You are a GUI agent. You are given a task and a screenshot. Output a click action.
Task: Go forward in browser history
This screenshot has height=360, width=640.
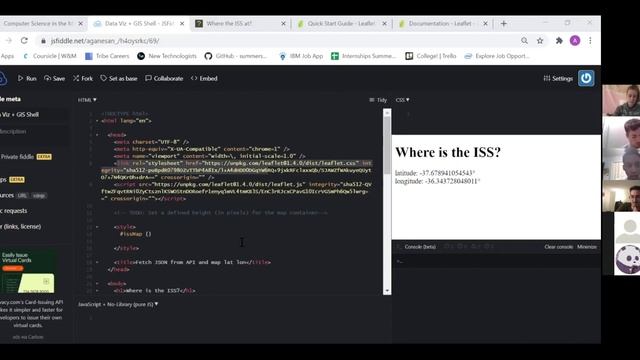(x=8, y=40)
